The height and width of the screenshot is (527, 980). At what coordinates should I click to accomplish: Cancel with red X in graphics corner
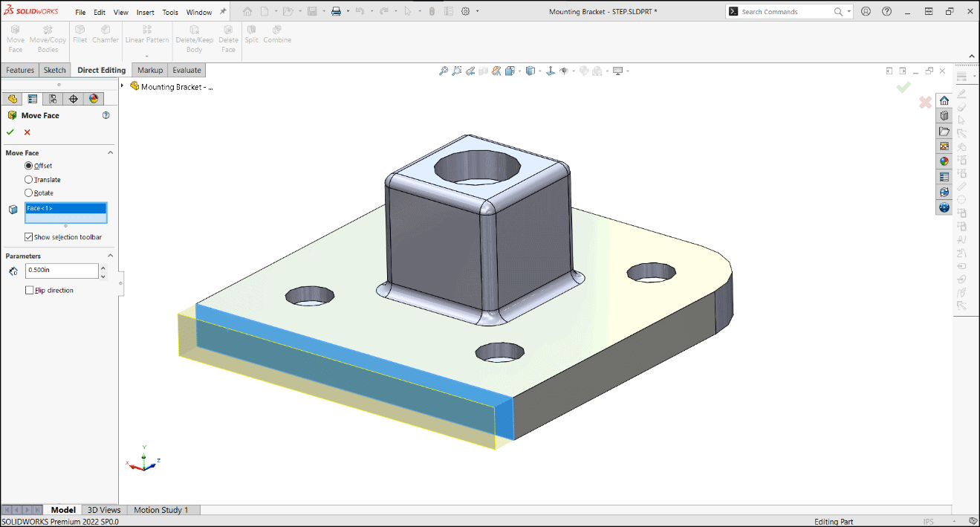click(925, 103)
